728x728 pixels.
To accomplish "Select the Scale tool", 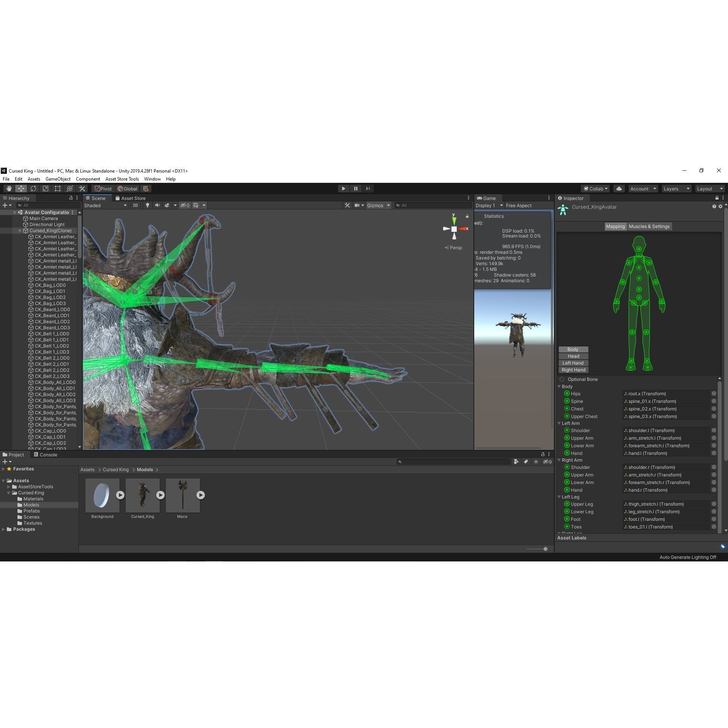I will coord(46,189).
